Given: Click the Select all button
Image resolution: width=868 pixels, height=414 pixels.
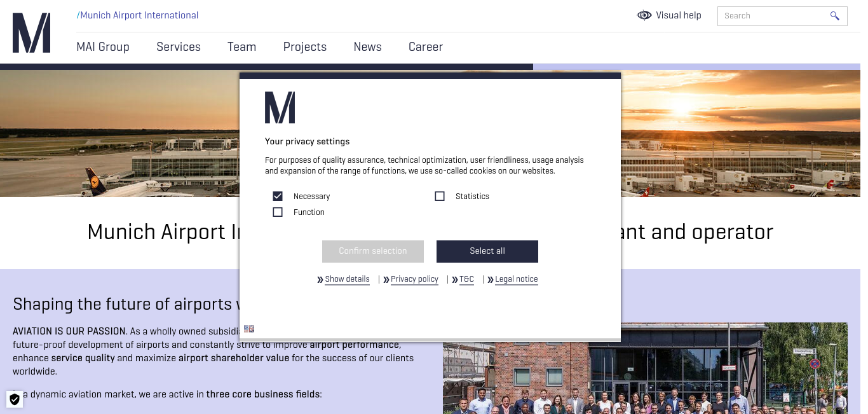Looking at the screenshot, I should (x=487, y=251).
